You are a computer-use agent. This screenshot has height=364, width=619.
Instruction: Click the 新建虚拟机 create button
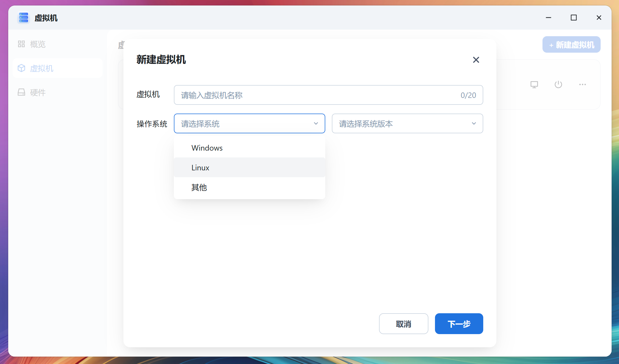pos(571,44)
